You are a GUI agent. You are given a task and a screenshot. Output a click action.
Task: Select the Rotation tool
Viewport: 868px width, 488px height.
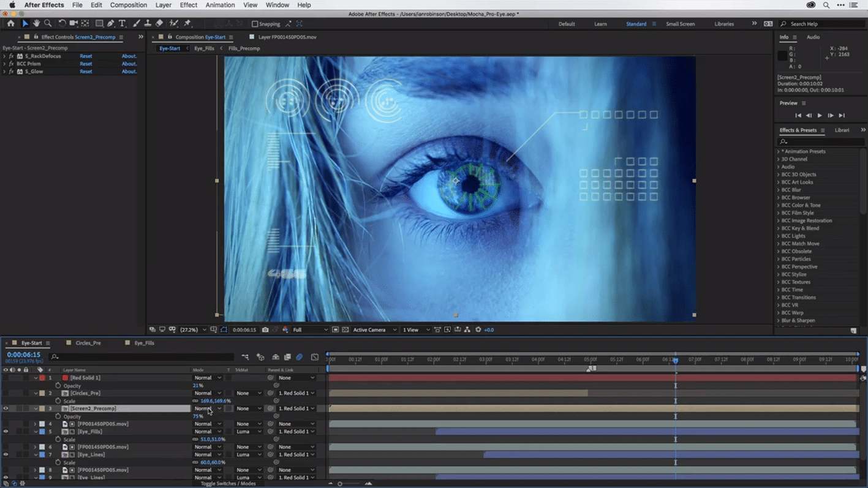[x=62, y=23]
